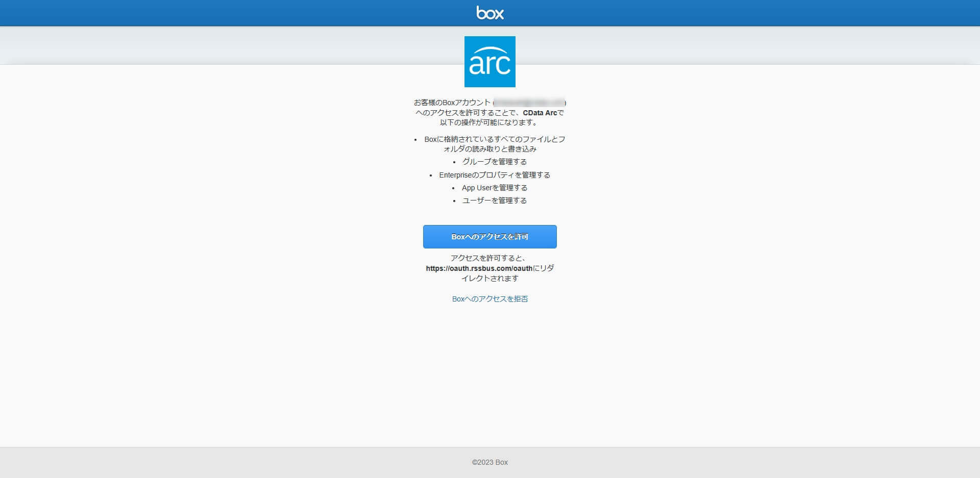Click the bold CData Arc application name

[540, 113]
